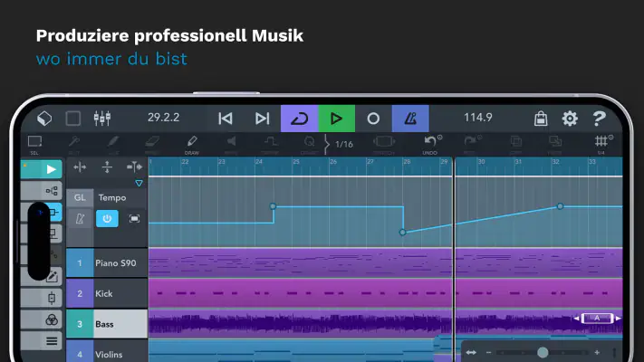Toggle the Tempo track power button
644x362 pixels.
[x=107, y=218]
